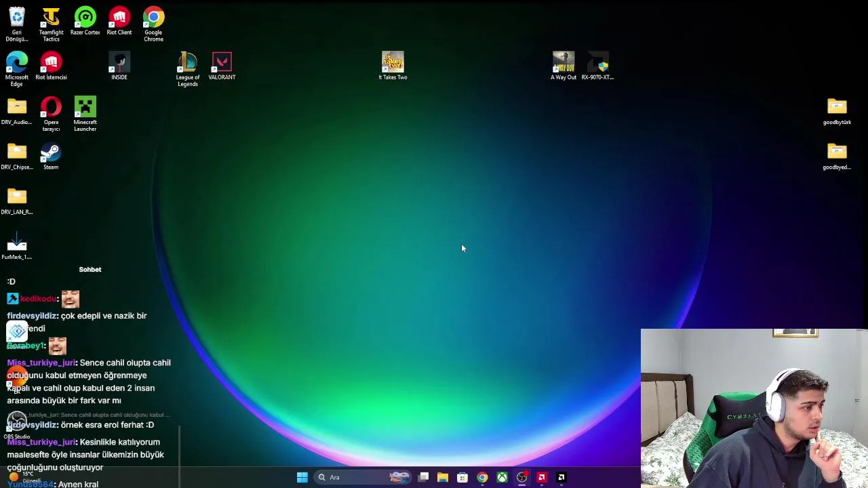Click the message 'çok edepli ve nazik bir'
The image size is (868, 488).
click(x=104, y=316)
